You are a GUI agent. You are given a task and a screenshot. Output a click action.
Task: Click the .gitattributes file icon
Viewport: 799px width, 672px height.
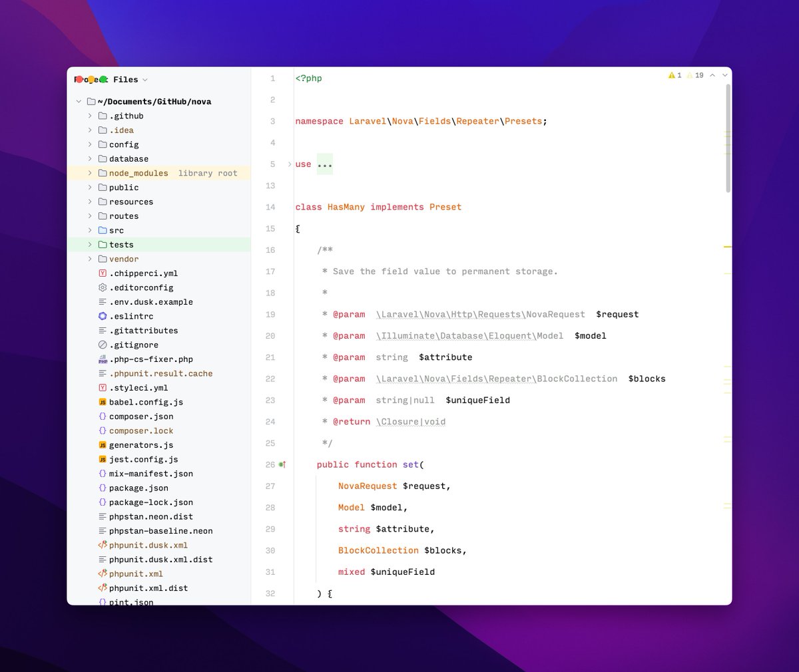pos(103,331)
